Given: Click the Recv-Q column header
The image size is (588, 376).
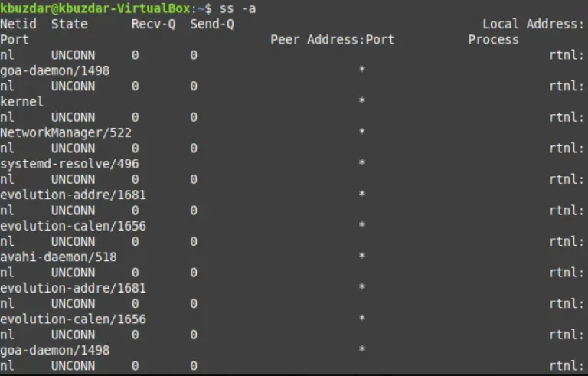Looking at the screenshot, I should point(153,24).
